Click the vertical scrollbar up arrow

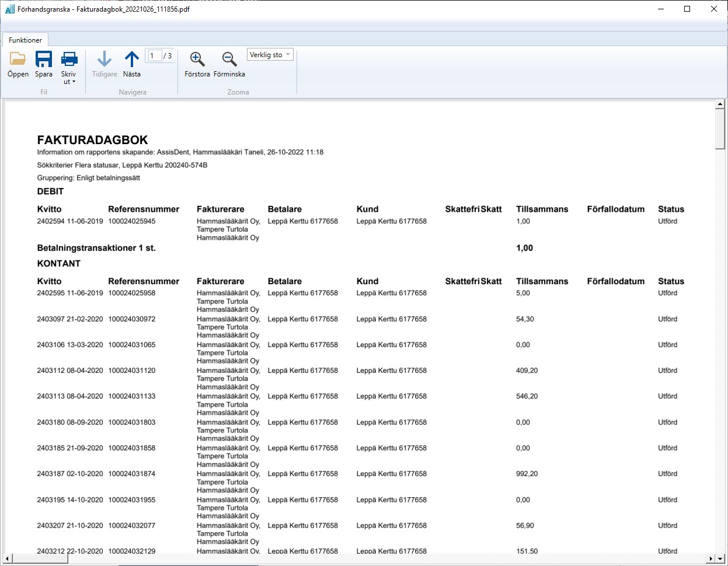[720, 105]
